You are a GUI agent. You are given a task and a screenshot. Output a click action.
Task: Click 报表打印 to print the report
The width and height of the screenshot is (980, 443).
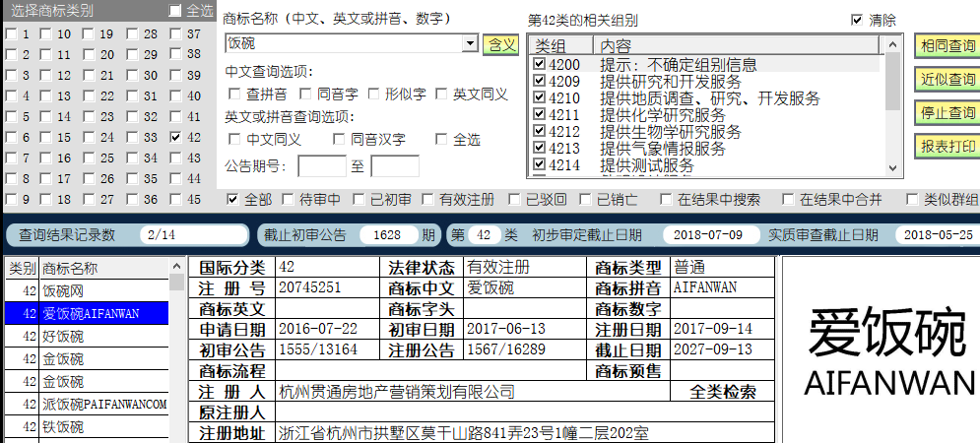point(947,147)
